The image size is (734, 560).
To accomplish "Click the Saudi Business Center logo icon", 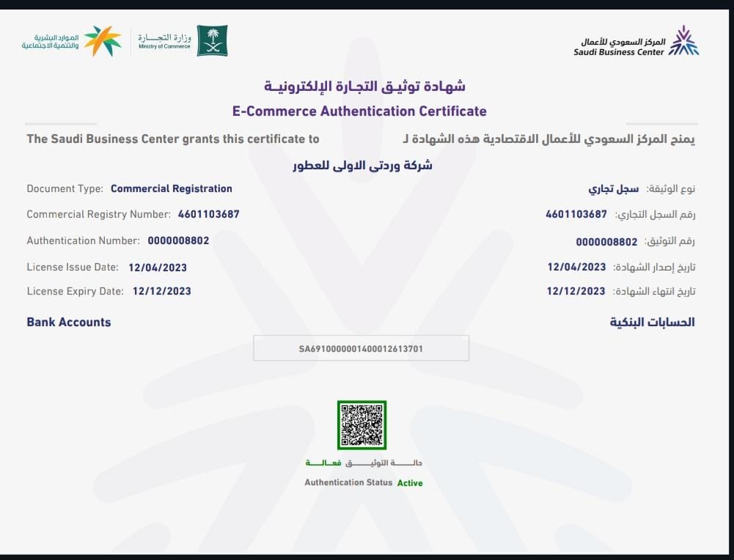I will click(x=686, y=41).
